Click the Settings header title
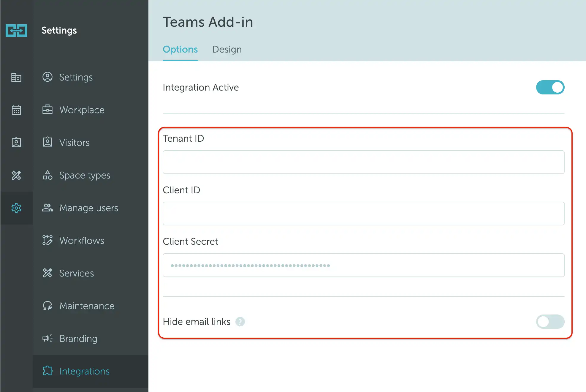Screen dimensions: 586x392 pos(59,30)
